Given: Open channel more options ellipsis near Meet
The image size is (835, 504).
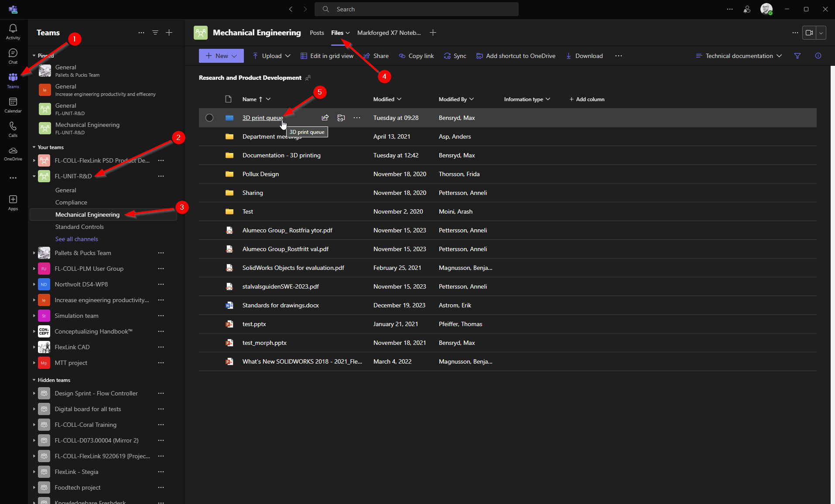Looking at the screenshot, I should coord(795,33).
